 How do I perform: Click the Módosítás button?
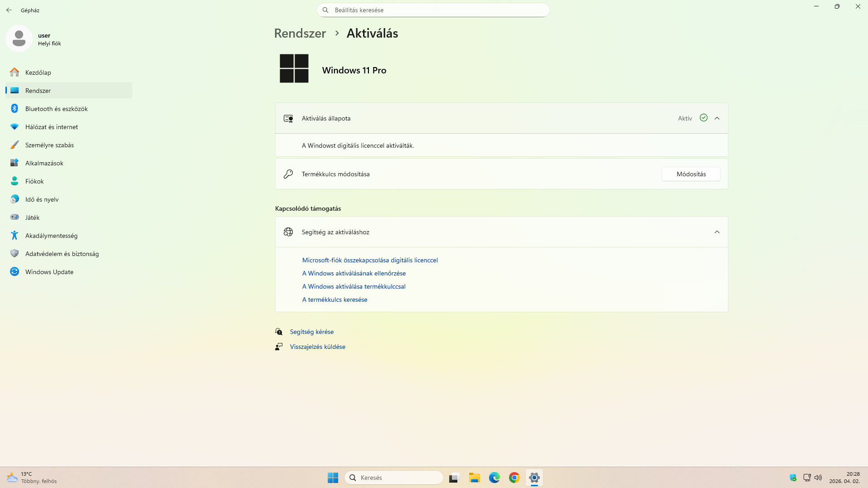[691, 174]
